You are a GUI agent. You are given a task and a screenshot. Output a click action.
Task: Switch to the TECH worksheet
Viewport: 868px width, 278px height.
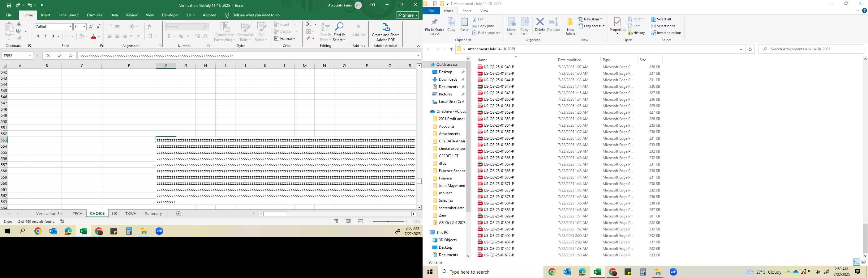(x=78, y=214)
